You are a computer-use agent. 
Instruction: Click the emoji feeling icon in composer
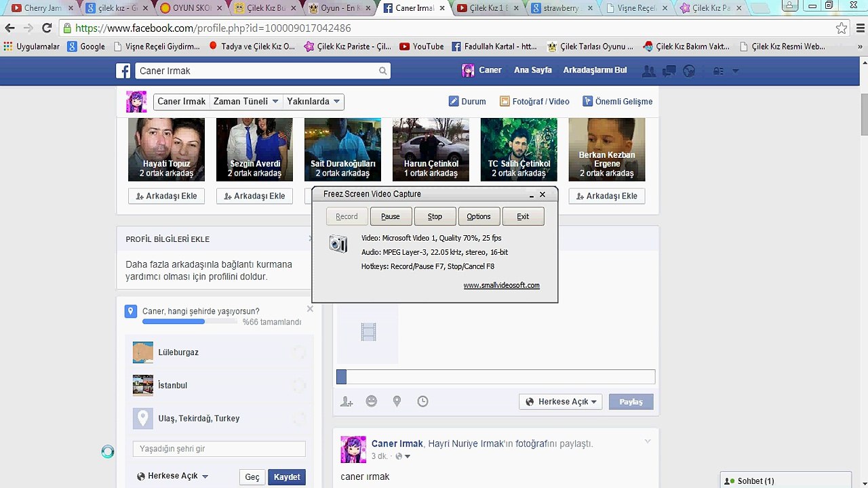tap(371, 401)
